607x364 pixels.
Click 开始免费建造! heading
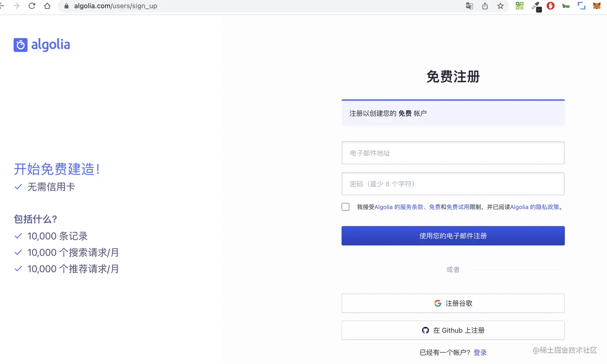tap(57, 169)
